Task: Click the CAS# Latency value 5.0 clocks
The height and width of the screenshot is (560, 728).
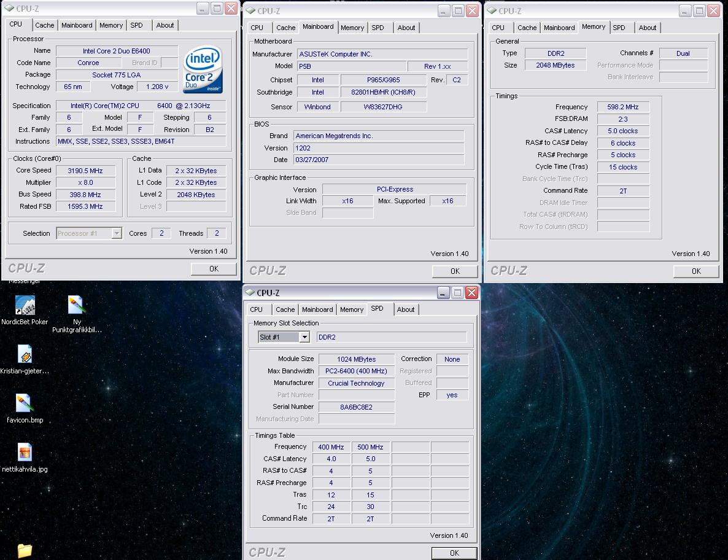Action: tap(623, 131)
